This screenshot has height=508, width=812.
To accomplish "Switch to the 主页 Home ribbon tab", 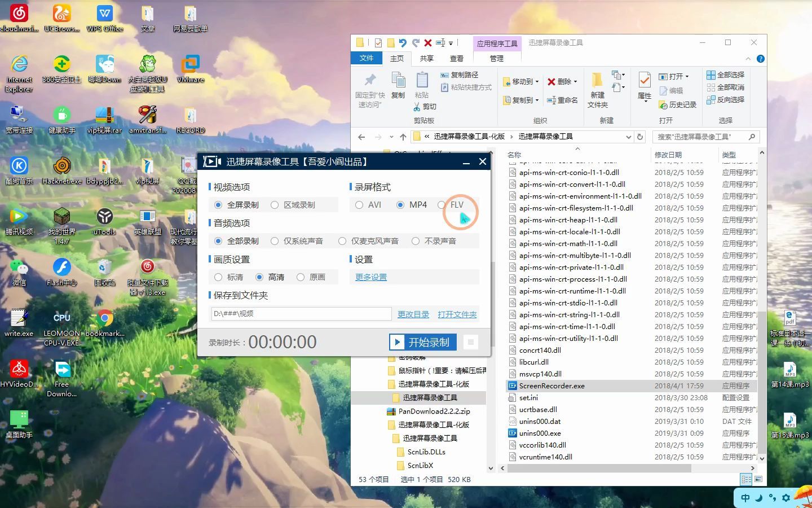I will [x=397, y=58].
